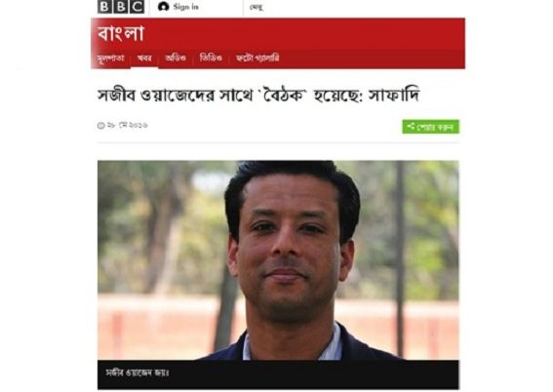Click the C block of BBC logo
The height and width of the screenshot is (392, 553).
[x=138, y=7]
